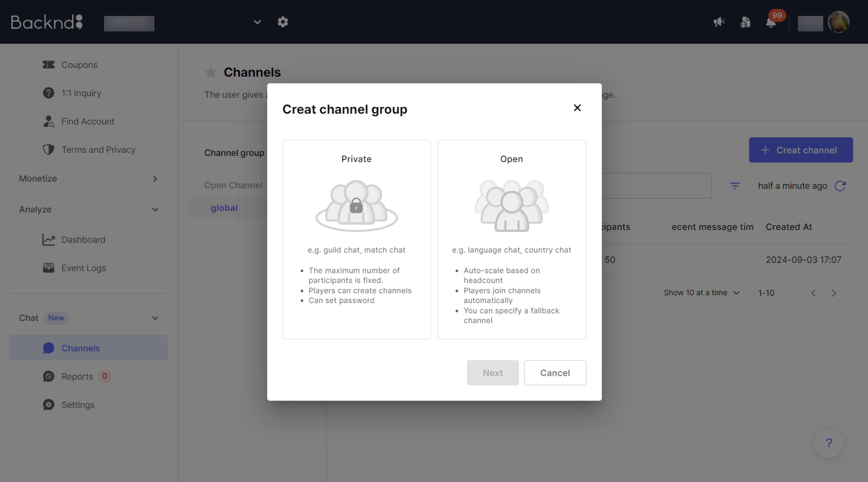The image size is (868, 482).
Task: Open billing document icon in header
Action: pos(745,22)
